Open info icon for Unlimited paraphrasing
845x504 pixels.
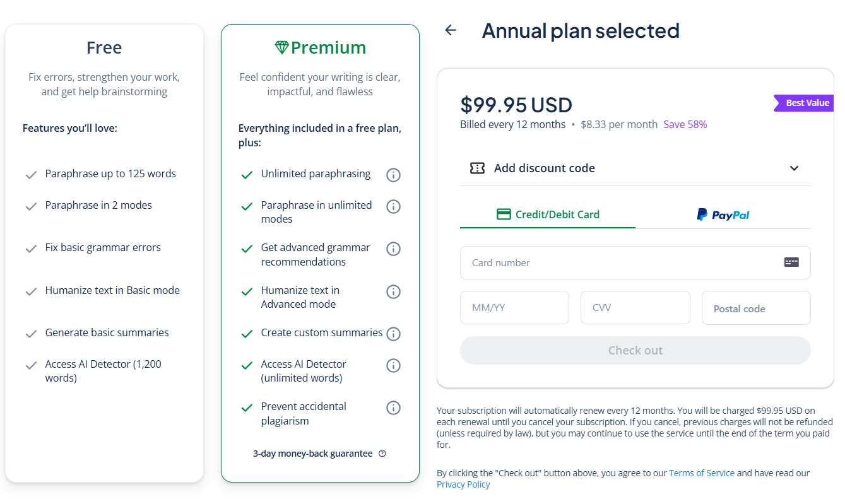(393, 175)
